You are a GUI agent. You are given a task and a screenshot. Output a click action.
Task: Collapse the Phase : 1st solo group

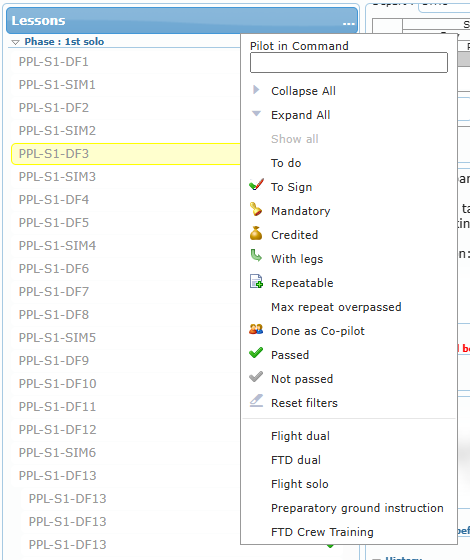(15, 42)
